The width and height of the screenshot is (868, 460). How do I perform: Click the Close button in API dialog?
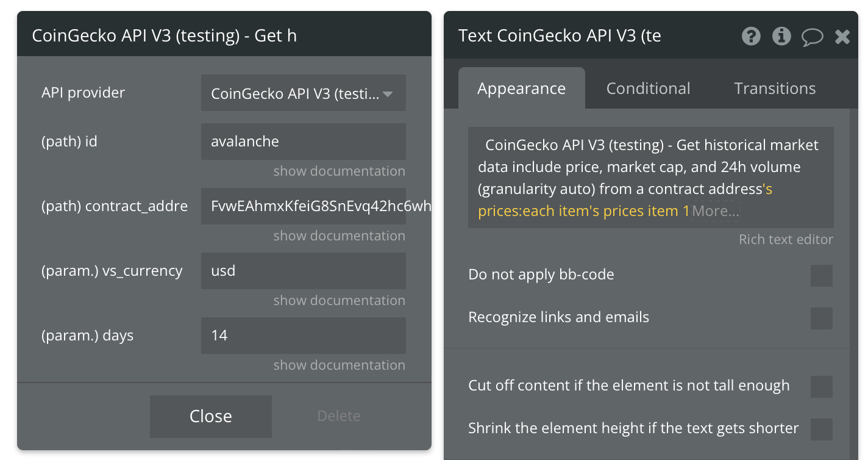pos(211,416)
